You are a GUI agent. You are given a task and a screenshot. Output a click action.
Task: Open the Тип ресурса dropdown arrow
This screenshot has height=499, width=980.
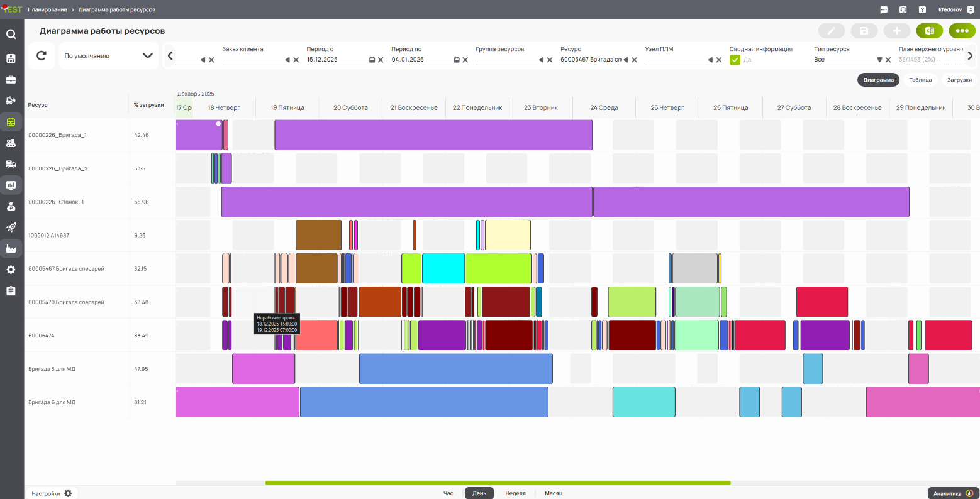click(x=879, y=60)
